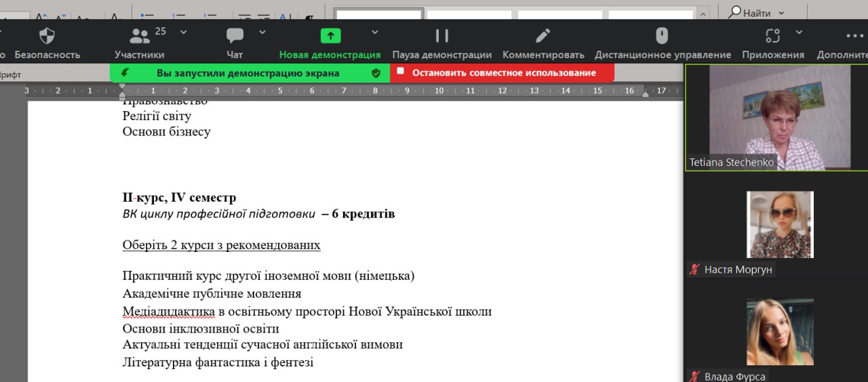The image size is (868, 382).
Task: Click the word 'Медіадидактика' with red underline
Action: pyautogui.click(x=168, y=312)
